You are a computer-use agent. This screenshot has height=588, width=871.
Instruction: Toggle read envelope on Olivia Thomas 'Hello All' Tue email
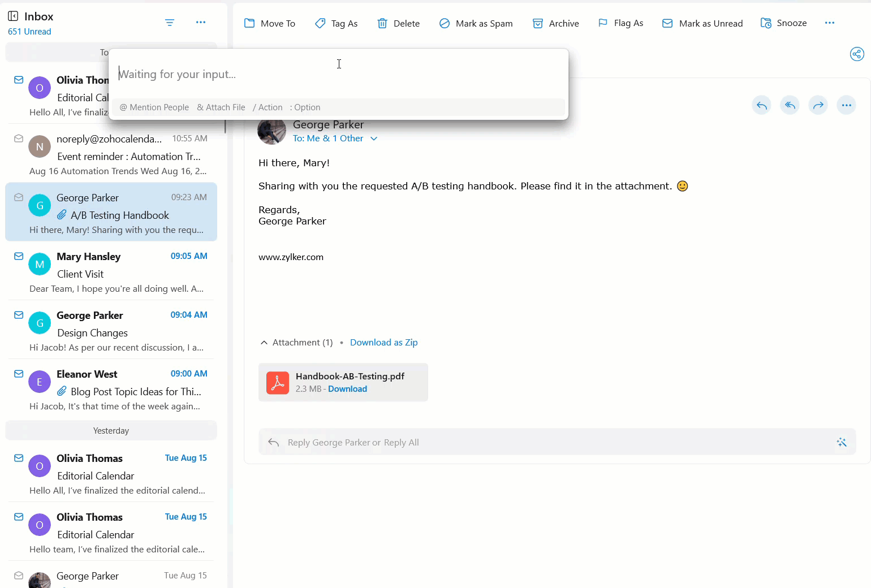[x=19, y=458]
